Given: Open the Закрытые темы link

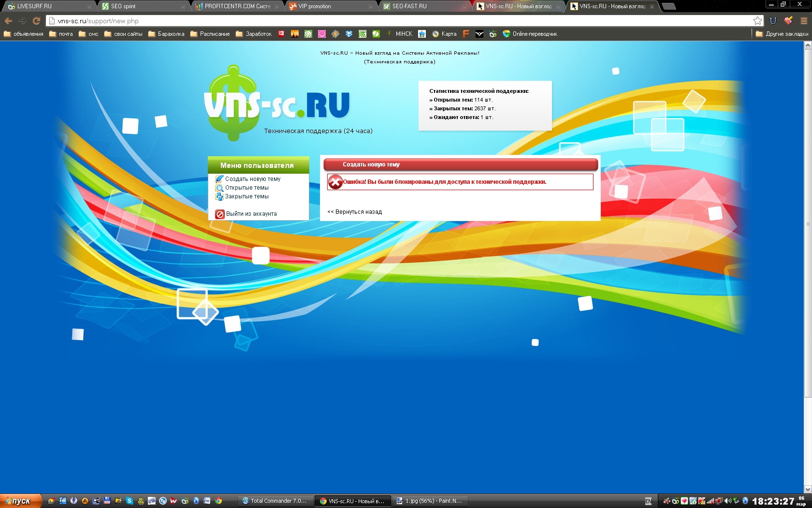Looking at the screenshot, I should pos(246,196).
